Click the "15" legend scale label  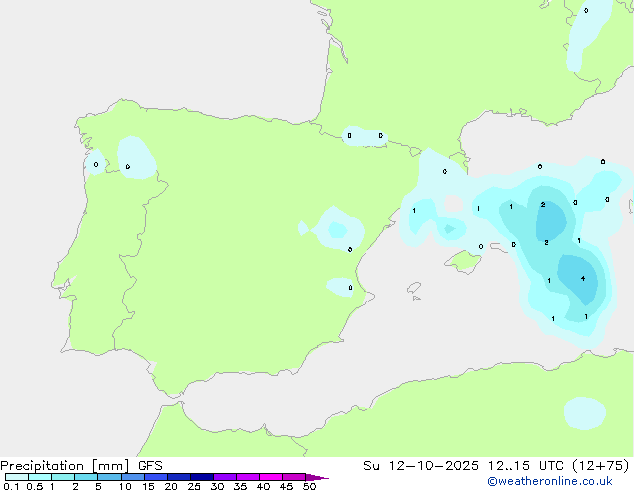pyautogui.click(x=148, y=486)
